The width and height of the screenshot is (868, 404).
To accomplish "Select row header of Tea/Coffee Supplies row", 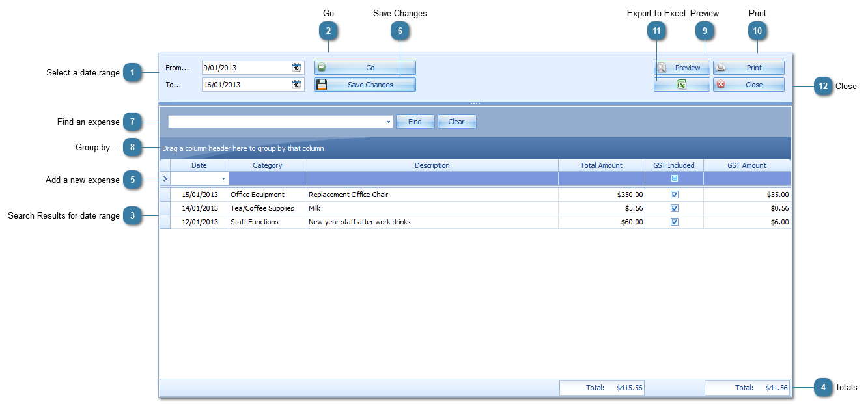I will (165, 208).
